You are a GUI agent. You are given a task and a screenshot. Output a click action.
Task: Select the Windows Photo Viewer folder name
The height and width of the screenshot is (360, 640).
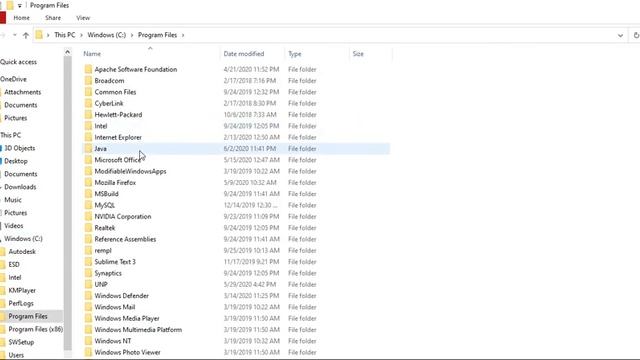pos(127,352)
